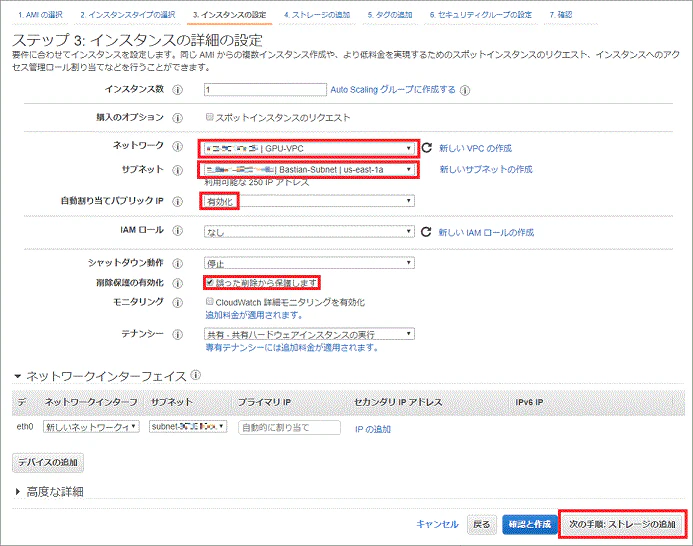Refresh the IAM role list
The image size is (693, 546).
426,232
